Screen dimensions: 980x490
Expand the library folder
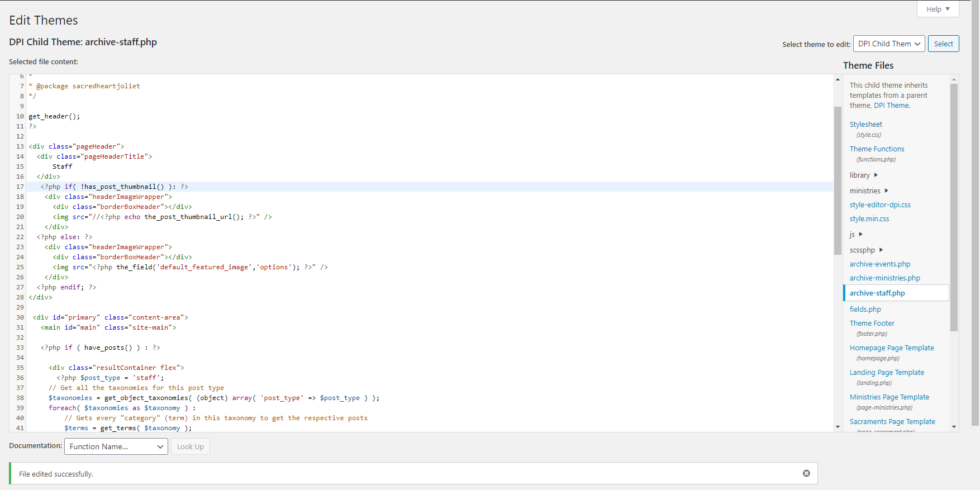(863, 175)
